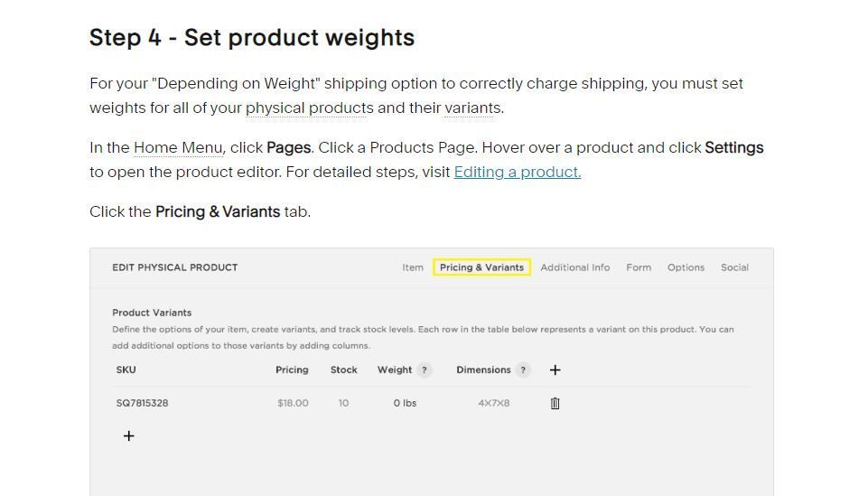Click the plus icon to add a column
The image size is (868, 496).
(x=555, y=370)
